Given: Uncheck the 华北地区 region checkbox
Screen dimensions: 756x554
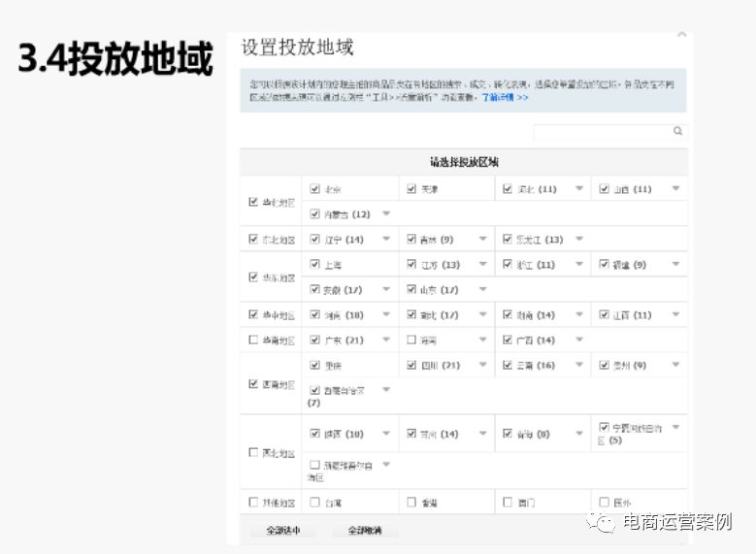Looking at the screenshot, I should pyautogui.click(x=253, y=202).
